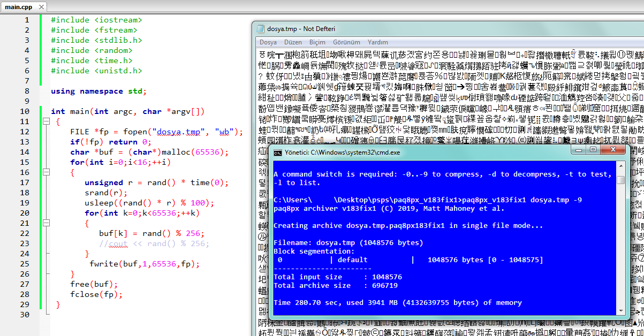644x336 pixels.
Task: Click the '#include <unistd.h>' code line
Action: [x=96, y=71]
